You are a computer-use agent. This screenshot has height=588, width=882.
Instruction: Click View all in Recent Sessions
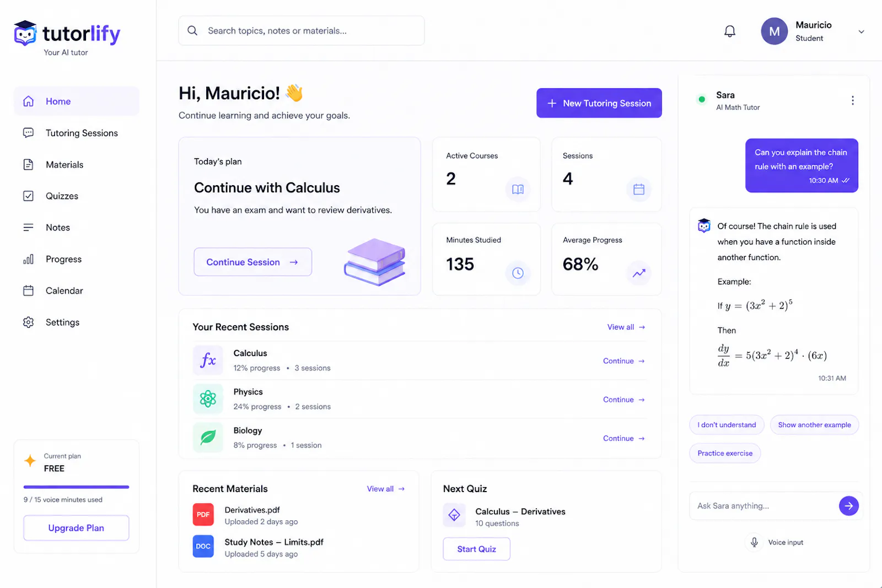point(626,327)
